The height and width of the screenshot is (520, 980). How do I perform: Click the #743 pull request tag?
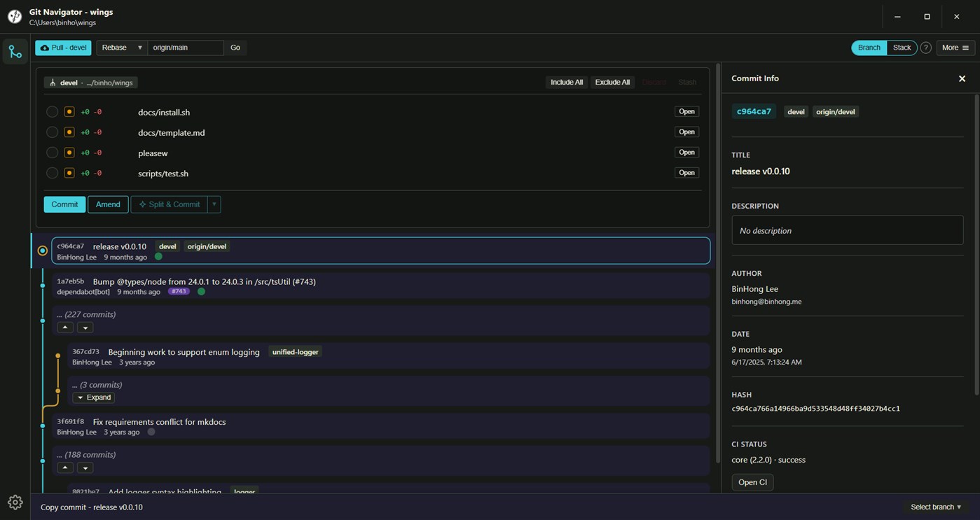tap(179, 291)
